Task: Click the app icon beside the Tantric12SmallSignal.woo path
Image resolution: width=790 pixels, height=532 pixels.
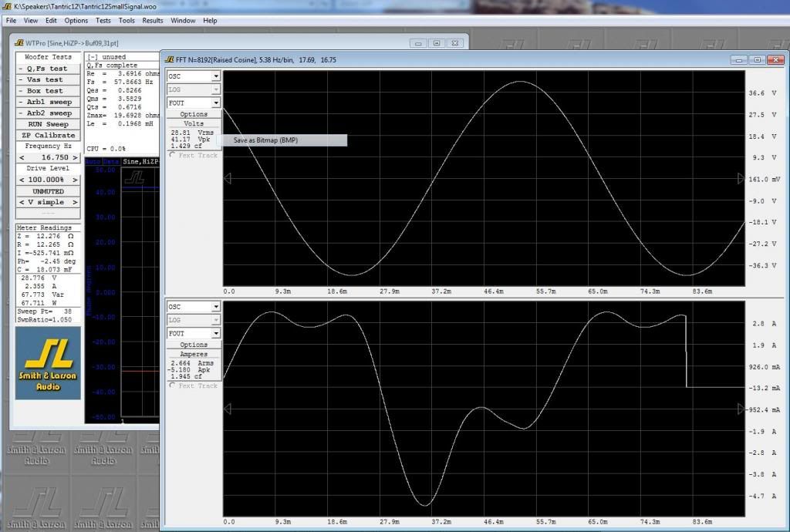Action: click(x=7, y=6)
